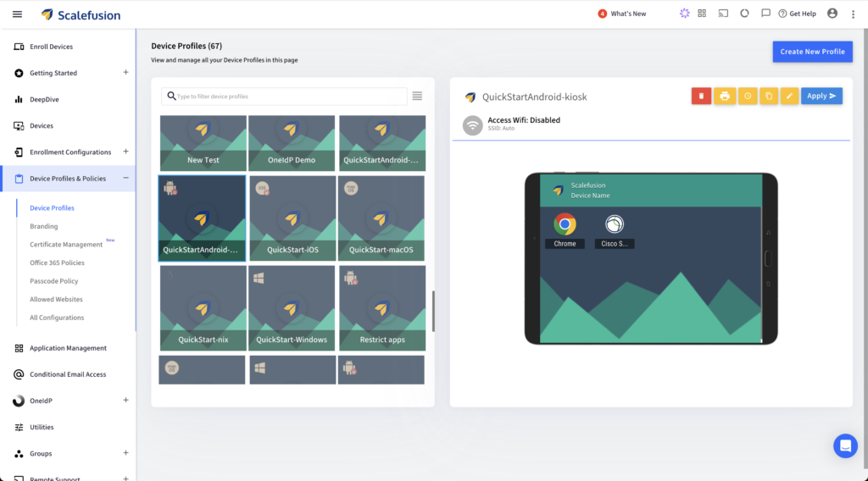Image resolution: width=868 pixels, height=481 pixels.
Task: Edit profile with the pencil button
Action: tap(789, 97)
